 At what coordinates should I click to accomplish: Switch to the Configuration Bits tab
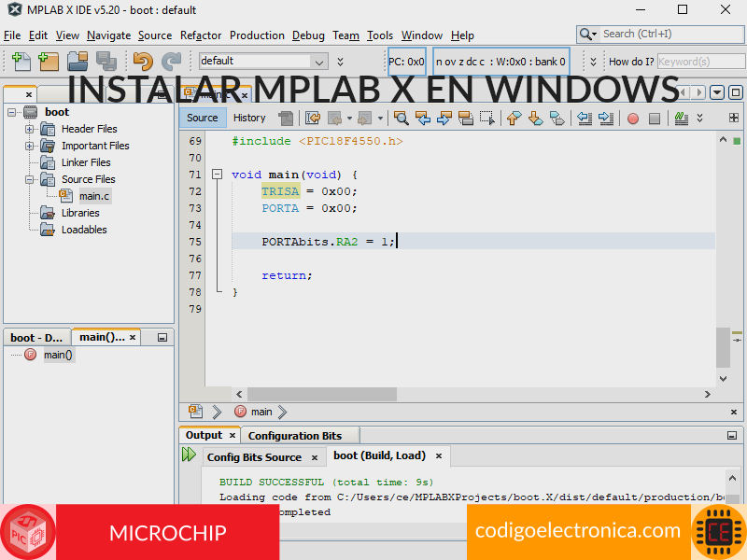(x=295, y=436)
